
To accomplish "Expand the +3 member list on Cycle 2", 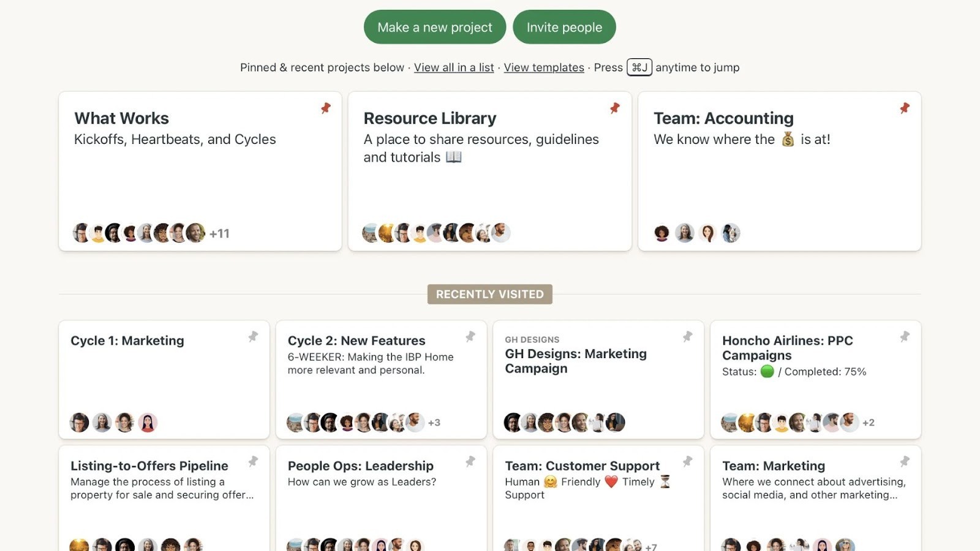I will [435, 422].
